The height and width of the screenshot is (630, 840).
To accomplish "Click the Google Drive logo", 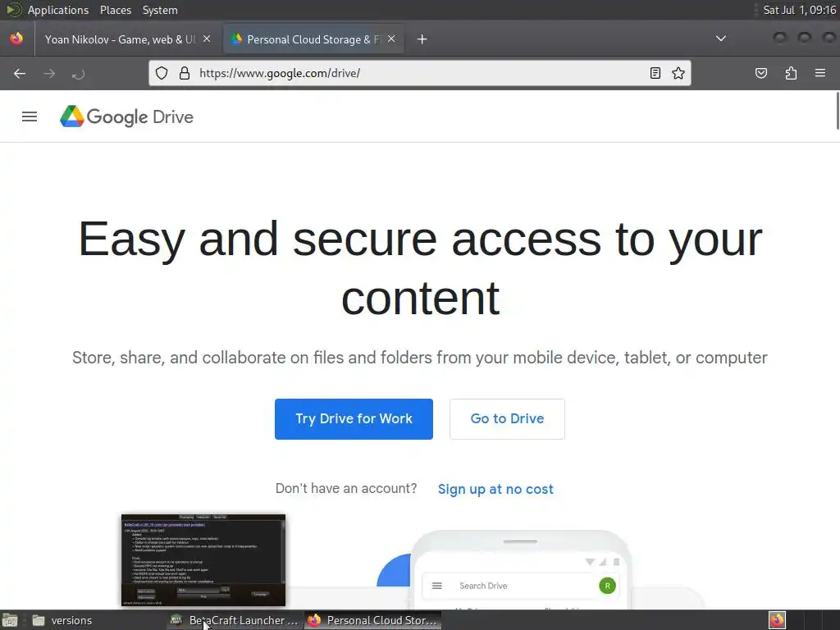I will pyautogui.click(x=126, y=116).
